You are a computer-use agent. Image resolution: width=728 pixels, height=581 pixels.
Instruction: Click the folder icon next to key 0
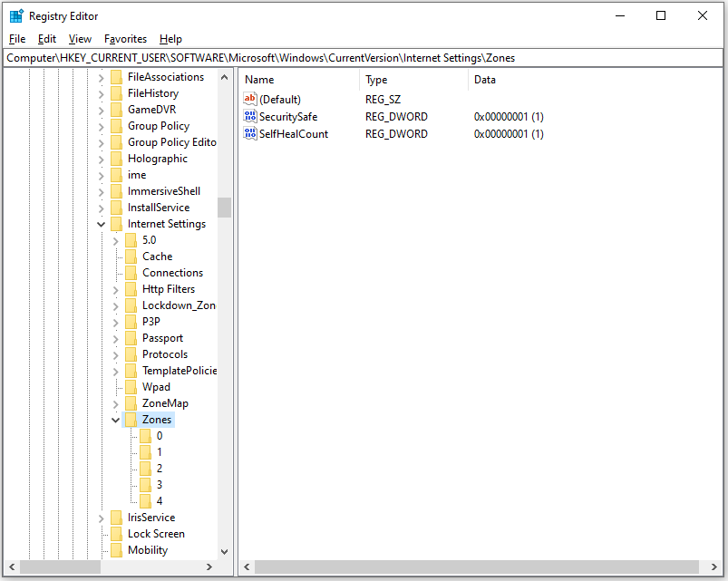tap(148, 435)
